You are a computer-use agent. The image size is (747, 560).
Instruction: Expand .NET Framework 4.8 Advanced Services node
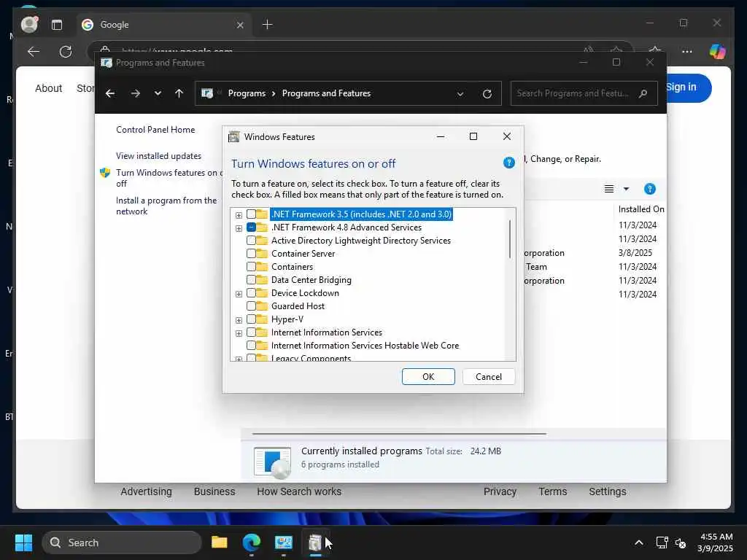pyautogui.click(x=239, y=228)
